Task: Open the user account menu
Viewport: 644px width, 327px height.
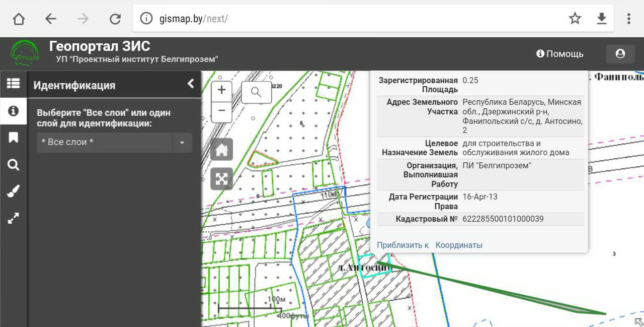Action: pos(620,54)
